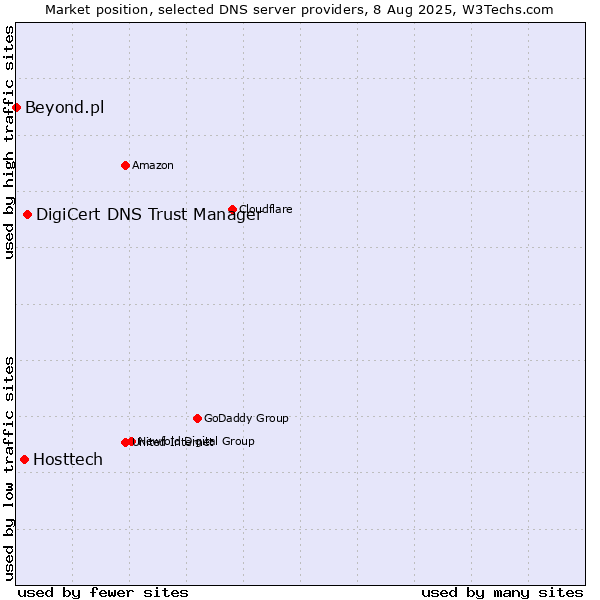This screenshot has width=600, height=600.
Task: Select the DigiCert DNS Trust Manager label
Action: (149, 215)
